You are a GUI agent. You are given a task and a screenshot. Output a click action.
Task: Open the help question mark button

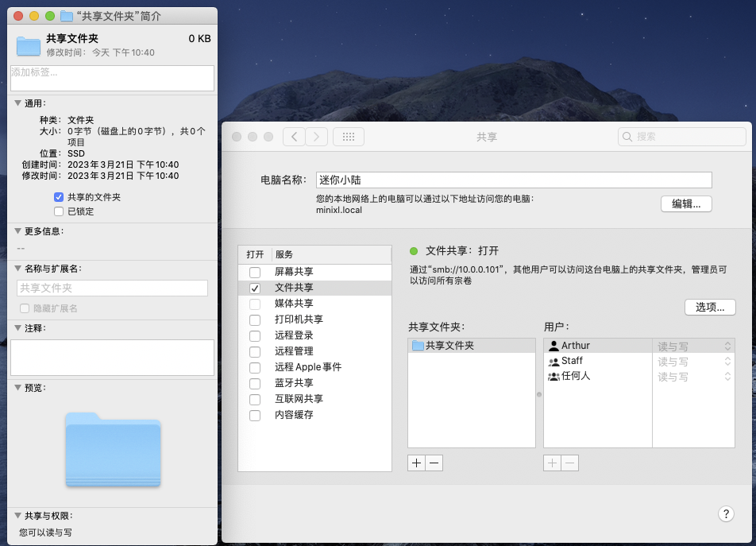pos(725,513)
